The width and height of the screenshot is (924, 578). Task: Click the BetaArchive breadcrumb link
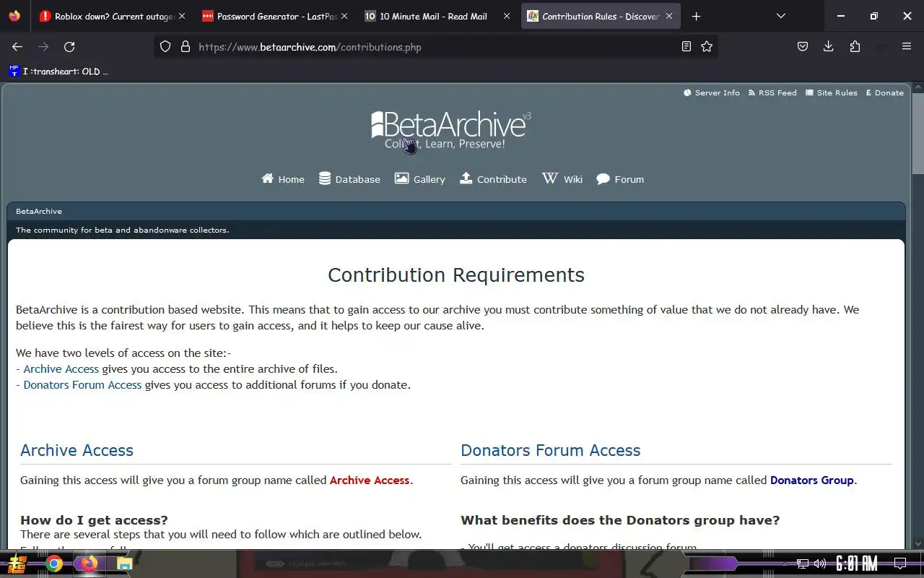coord(39,212)
